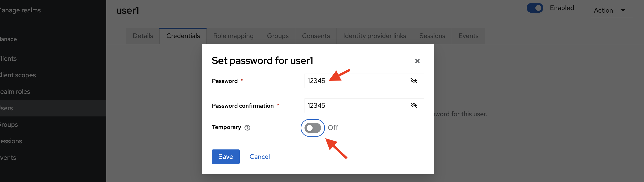Focus the Password input field
Image resolution: width=644 pixels, height=182 pixels.
click(x=354, y=81)
